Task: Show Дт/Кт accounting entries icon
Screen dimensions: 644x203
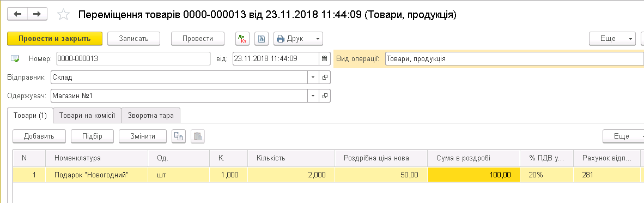Action: coord(242,39)
